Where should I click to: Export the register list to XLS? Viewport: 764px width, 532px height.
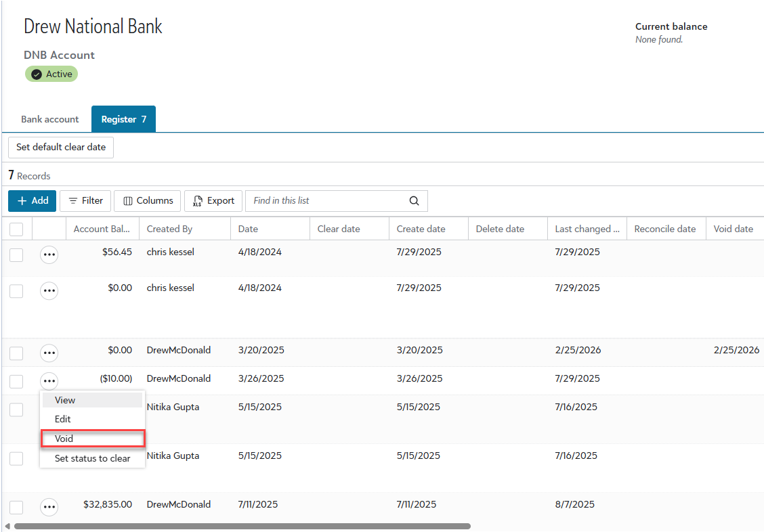coord(213,201)
